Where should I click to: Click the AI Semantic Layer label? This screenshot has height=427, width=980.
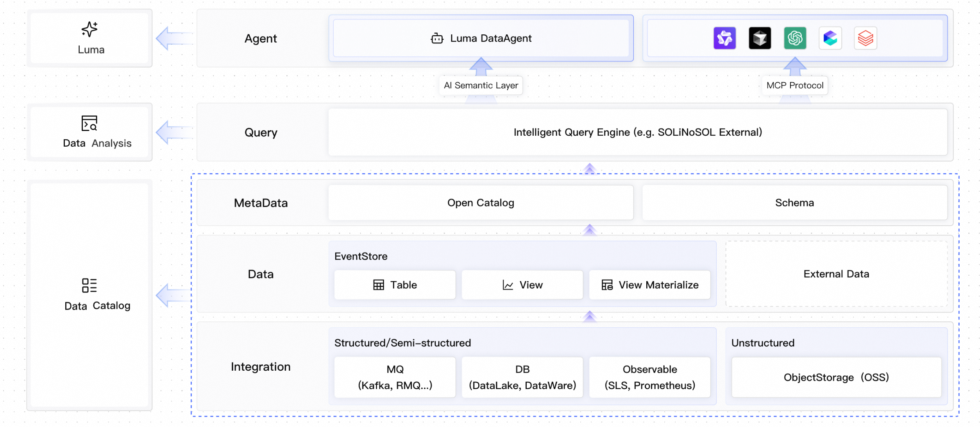pyautogui.click(x=481, y=85)
